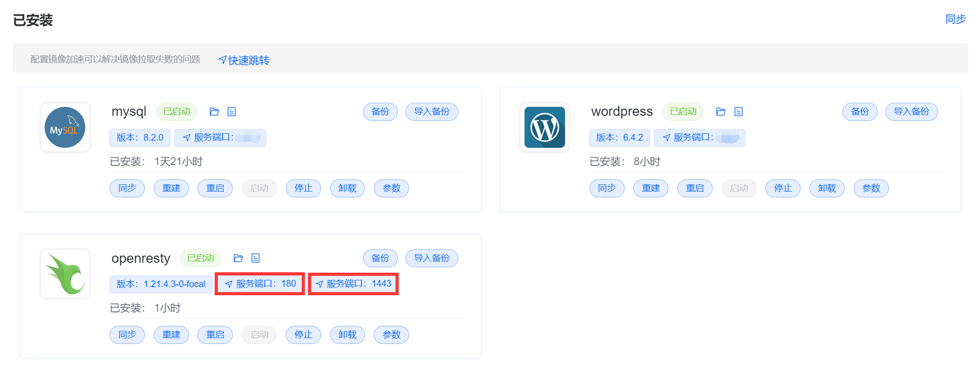Stop the wordpress app with 停止
Viewport: 980px width, 366px height.
[782, 188]
